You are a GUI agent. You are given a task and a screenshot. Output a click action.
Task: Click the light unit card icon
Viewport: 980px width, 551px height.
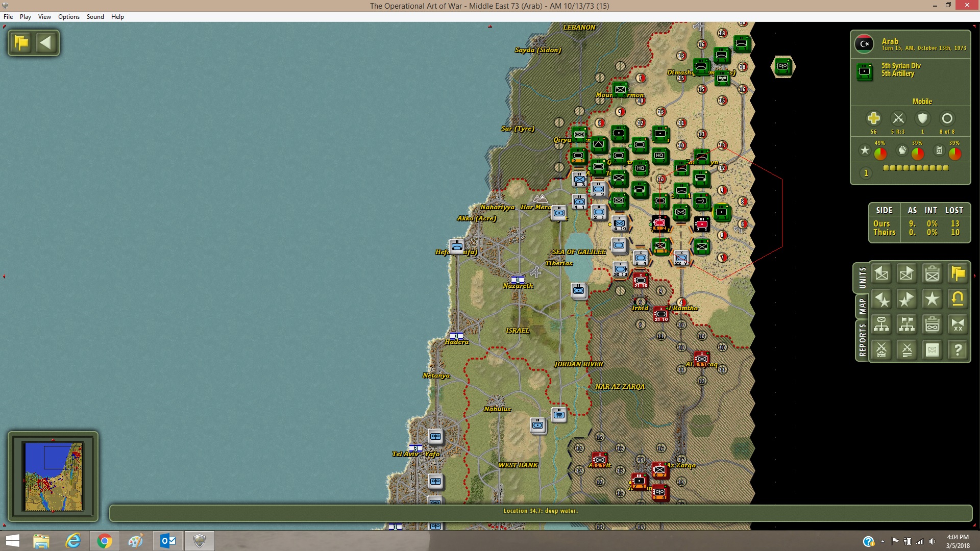(933, 350)
